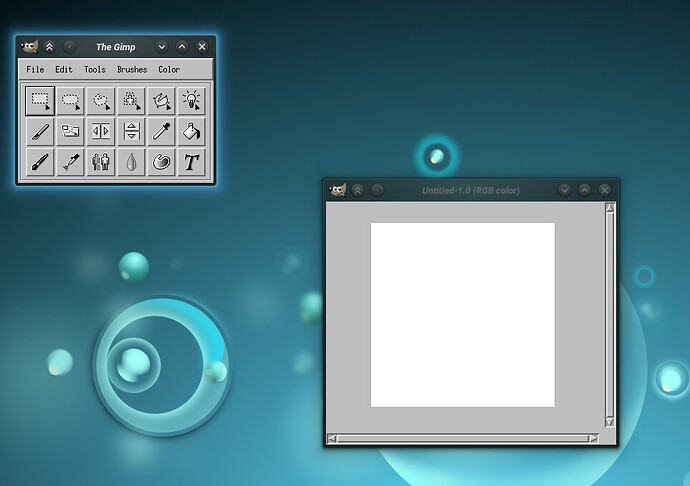Choose the Free Select lasso tool
This screenshot has height=486, width=690.
(101, 101)
